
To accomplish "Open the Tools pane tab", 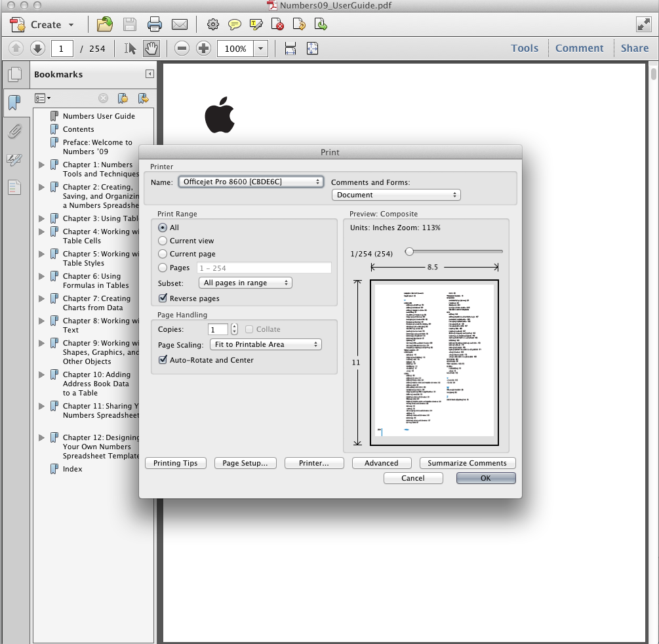I will point(524,49).
